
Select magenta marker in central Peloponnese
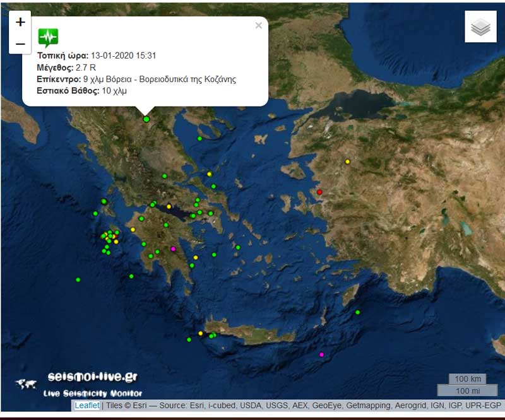click(x=173, y=248)
